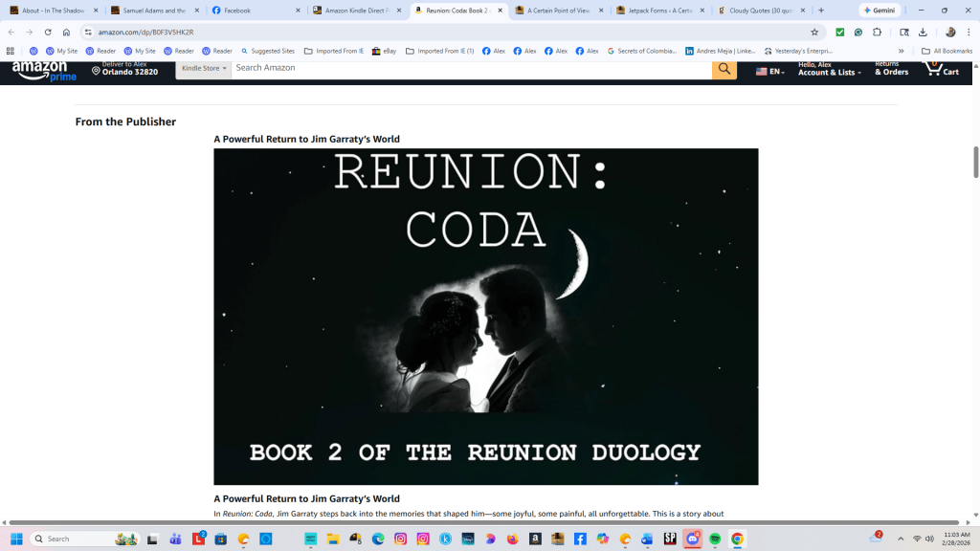Viewport: 980px width, 551px height.
Task: Show more bookmarks with the overflow chevron
Action: (x=901, y=51)
